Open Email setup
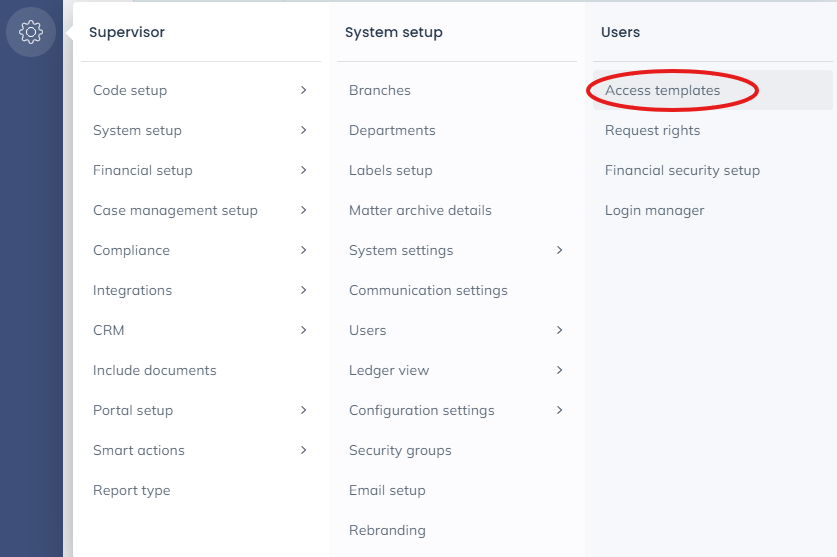837x557 pixels. click(x=387, y=490)
